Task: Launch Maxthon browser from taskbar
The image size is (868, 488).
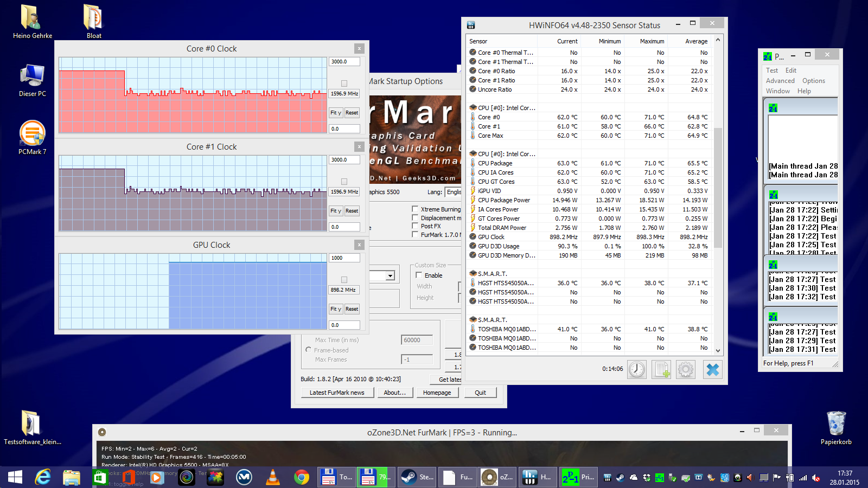Action: [x=244, y=477]
